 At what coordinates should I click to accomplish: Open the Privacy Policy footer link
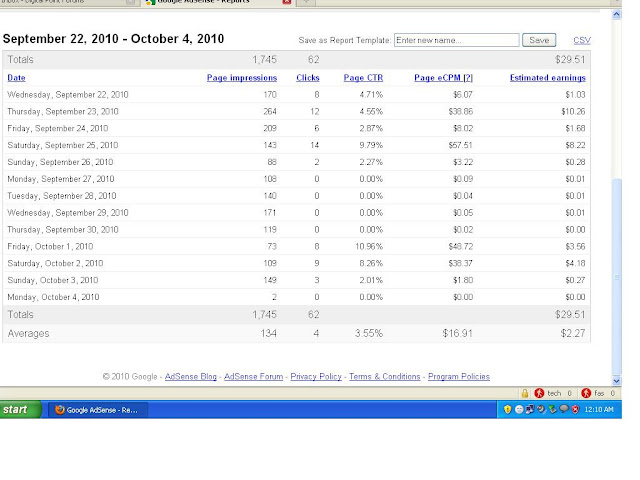316,376
